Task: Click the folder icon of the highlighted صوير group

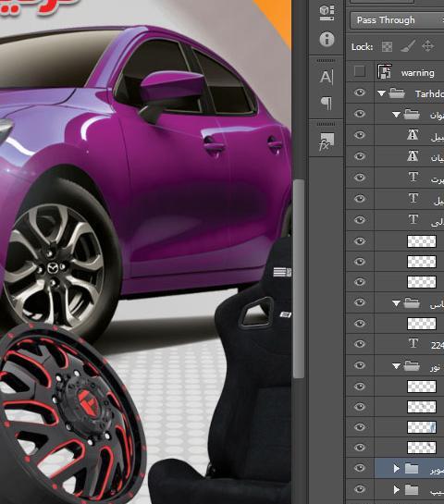Action: [x=412, y=468]
